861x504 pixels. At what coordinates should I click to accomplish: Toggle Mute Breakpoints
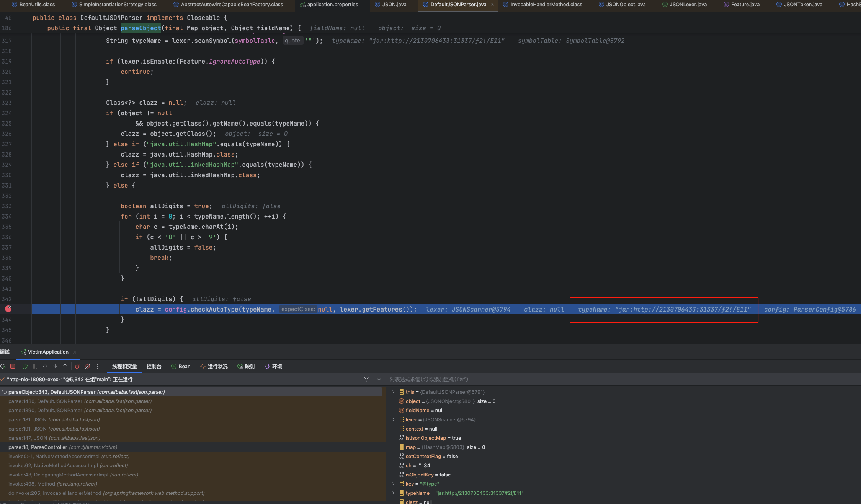tap(88, 366)
